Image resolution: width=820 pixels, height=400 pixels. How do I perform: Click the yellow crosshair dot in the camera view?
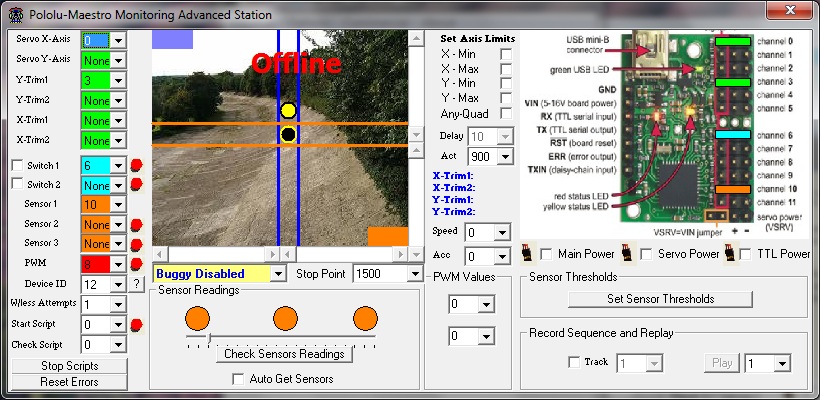pos(288,110)
